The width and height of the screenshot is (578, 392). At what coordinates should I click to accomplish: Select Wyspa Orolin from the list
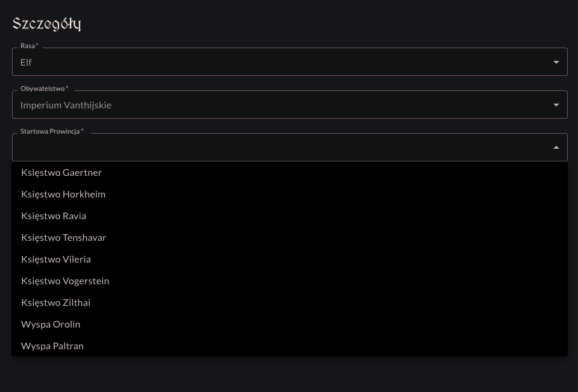coord(290,325)
